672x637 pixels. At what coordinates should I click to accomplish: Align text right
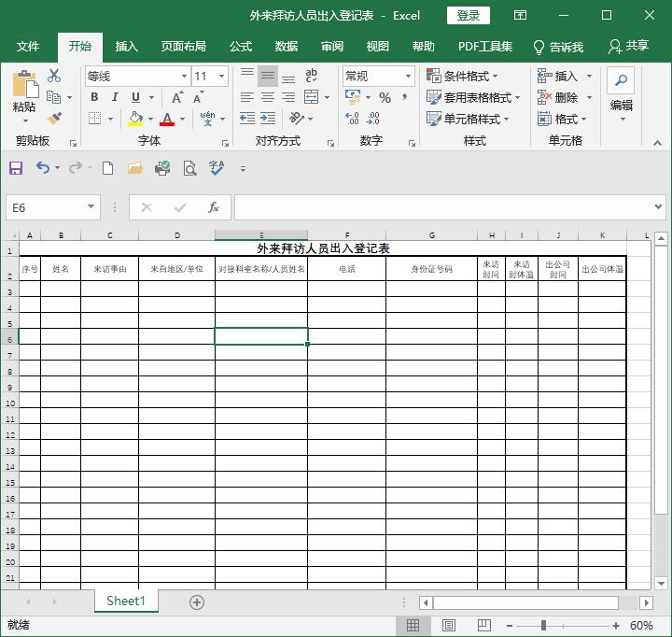coord(288,97)
